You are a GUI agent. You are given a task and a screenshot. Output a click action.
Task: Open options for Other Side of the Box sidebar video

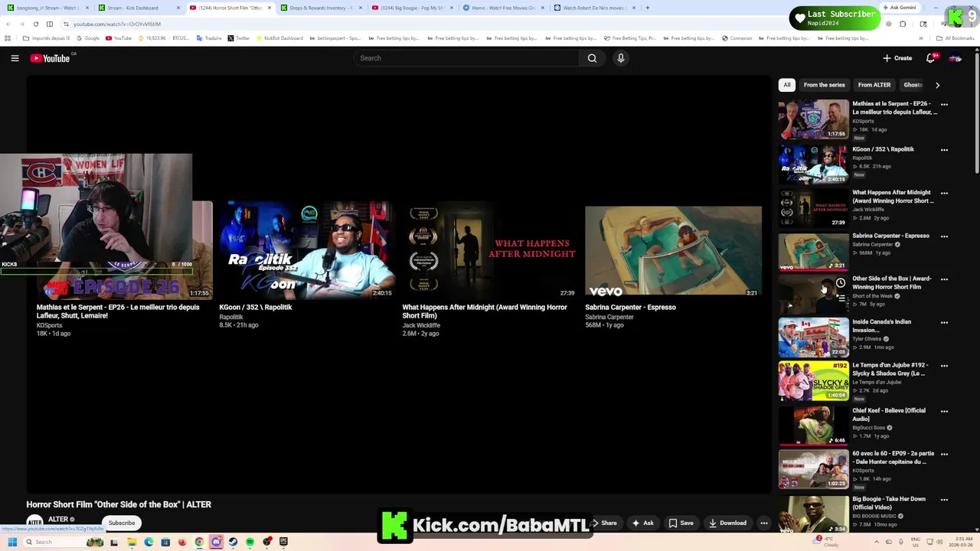pos(944,279)
